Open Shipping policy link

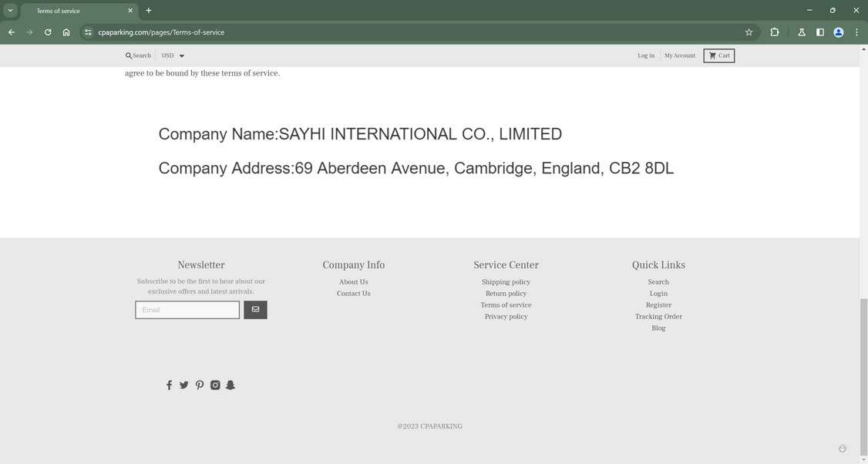[x=506, y=282]
